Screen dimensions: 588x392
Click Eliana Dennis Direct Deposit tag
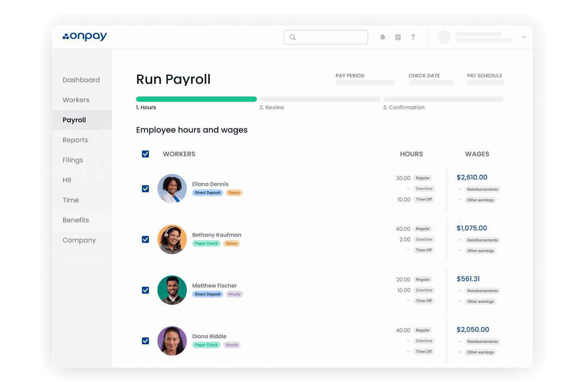(x=207, y=193)
